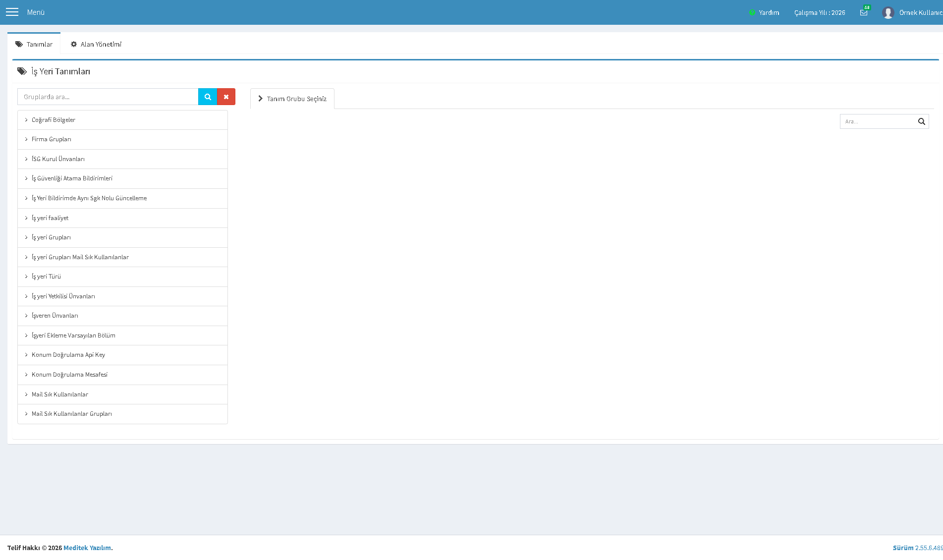This screenshot has width=943, height=560.
Task: Open the Tanım Grubu Seçiniz tab
Action: tap(292, 99)
